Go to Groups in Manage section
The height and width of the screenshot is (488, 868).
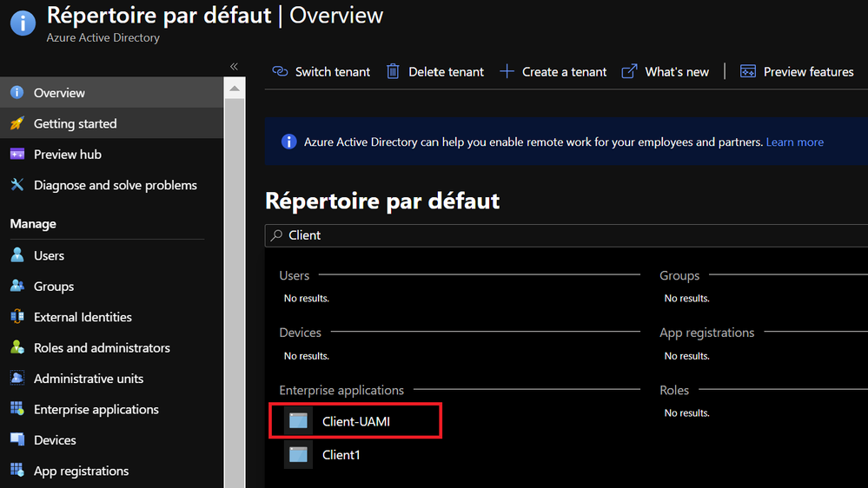(112, 286)
